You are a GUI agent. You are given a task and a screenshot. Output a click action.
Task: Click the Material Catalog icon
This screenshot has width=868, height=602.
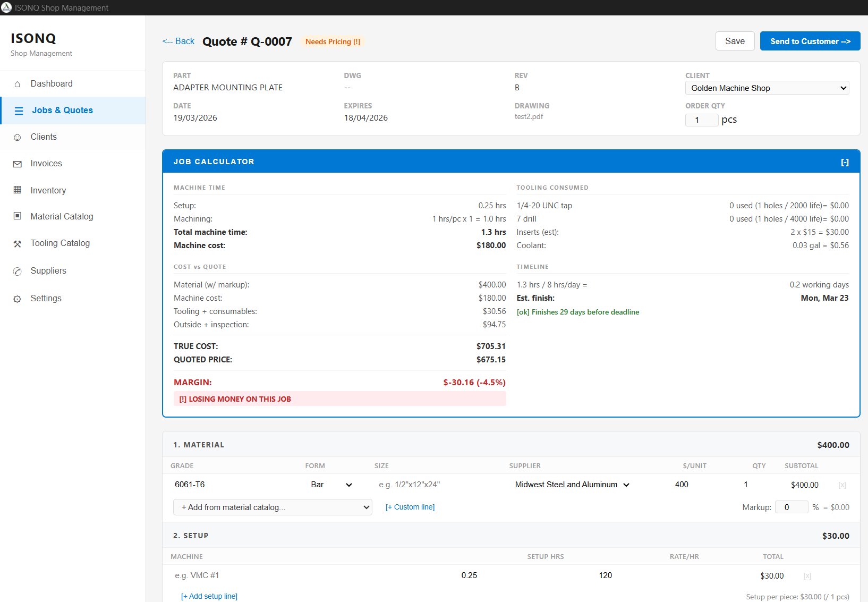point(17,216)
